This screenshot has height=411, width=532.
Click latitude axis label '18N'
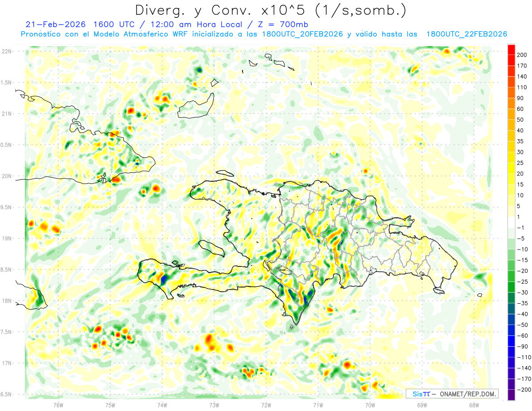click(7, 301)
